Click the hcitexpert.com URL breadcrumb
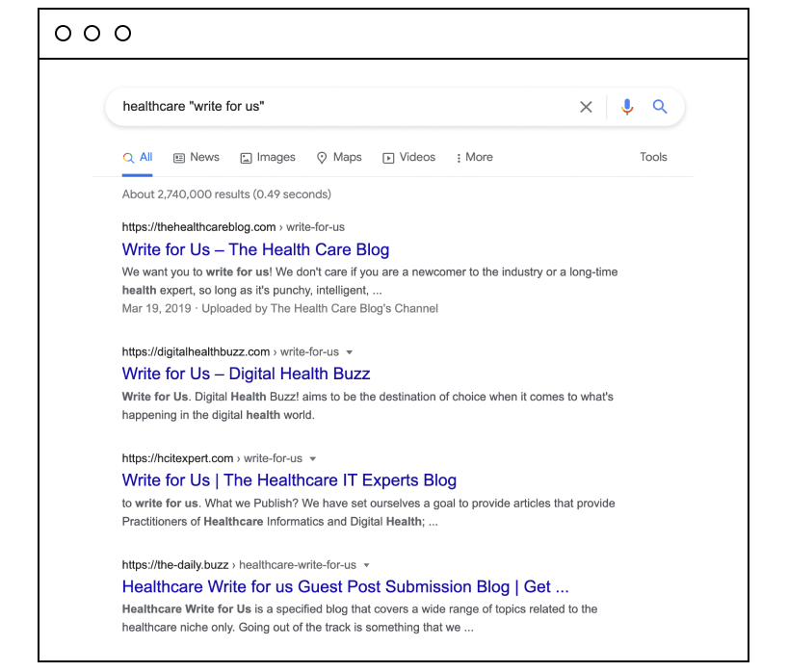 coord(212,458)
